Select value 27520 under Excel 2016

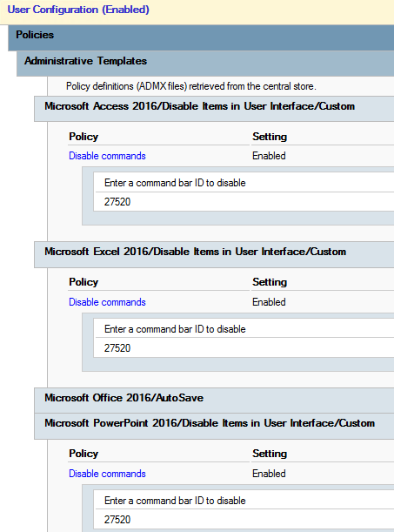click(x=117, y=348)
